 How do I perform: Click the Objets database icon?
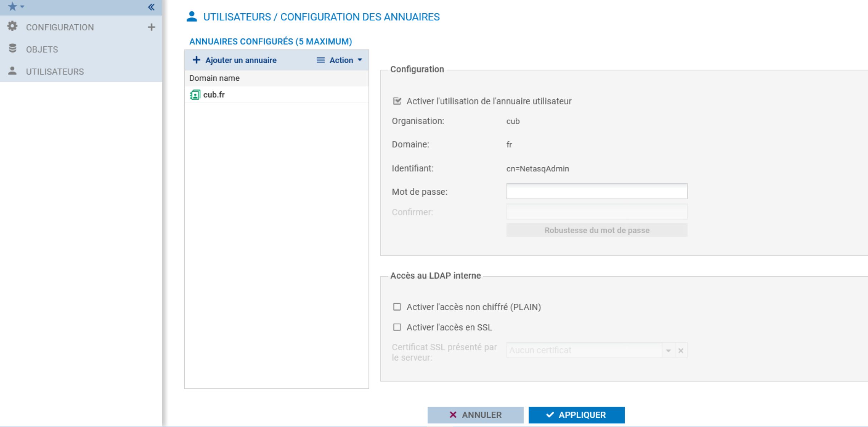13,49
